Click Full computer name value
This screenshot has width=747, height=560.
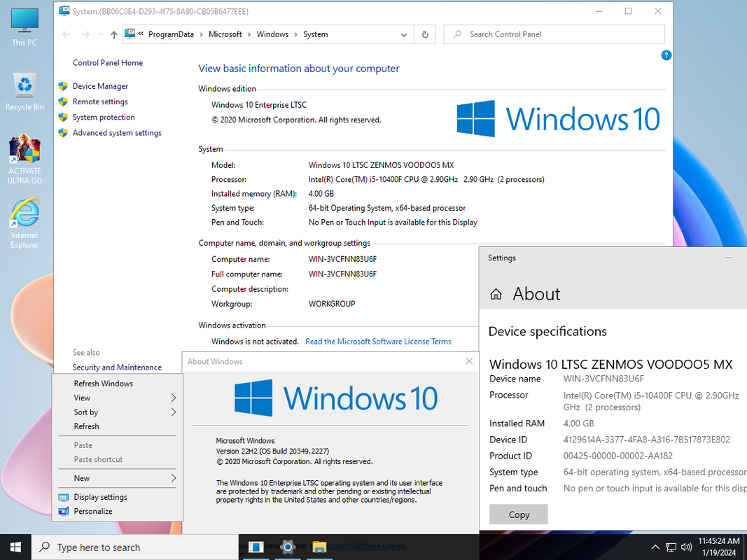point(342,274)
